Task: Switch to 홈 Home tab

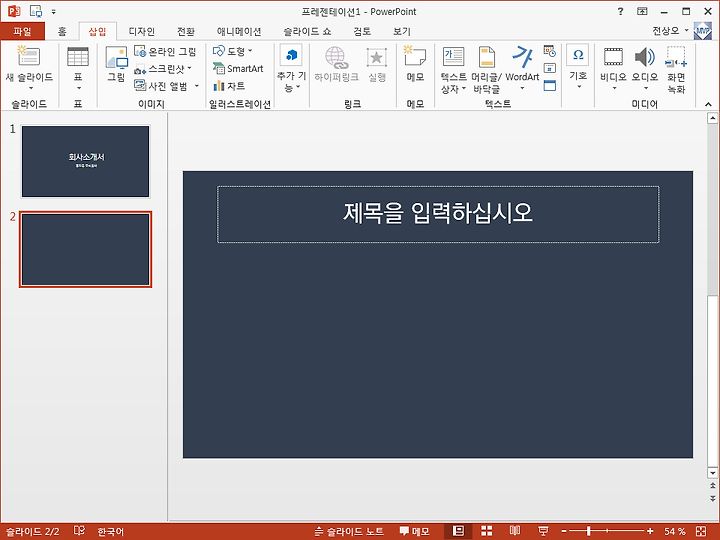Action: coord(62,31)
